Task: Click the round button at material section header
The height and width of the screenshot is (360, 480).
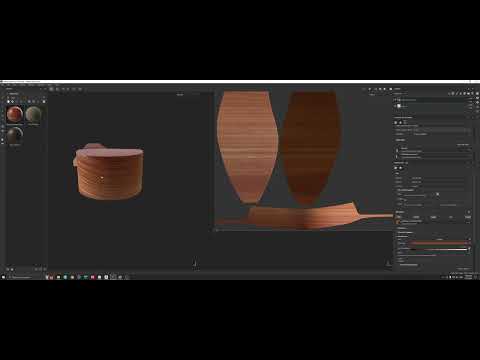Action: click(469, 212)
